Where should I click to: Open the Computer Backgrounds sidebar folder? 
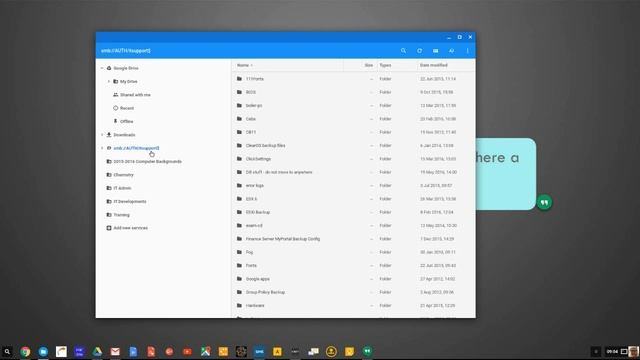(x=147, y=162)
